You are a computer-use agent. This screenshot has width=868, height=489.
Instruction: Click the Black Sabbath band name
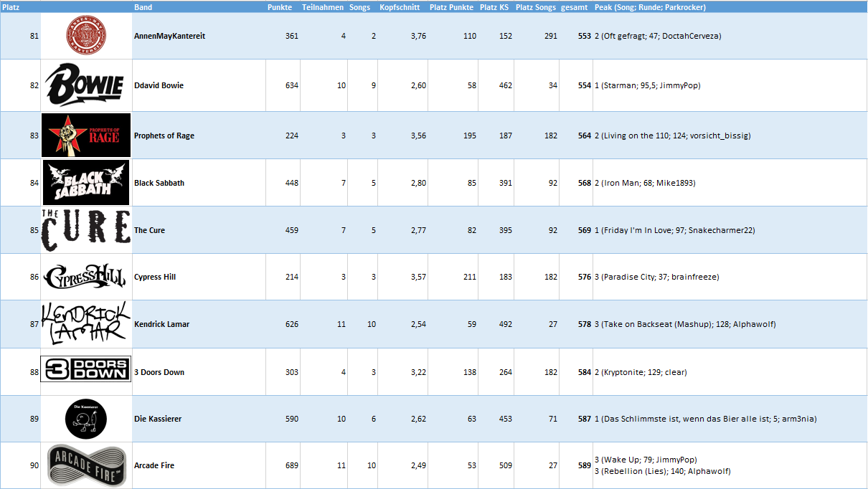[x=159, y=183]
